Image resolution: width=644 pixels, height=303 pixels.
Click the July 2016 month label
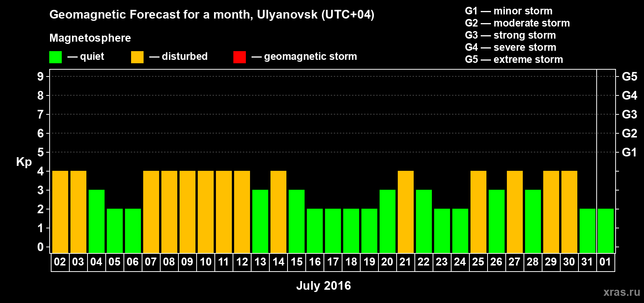click(x=324, y=286)
